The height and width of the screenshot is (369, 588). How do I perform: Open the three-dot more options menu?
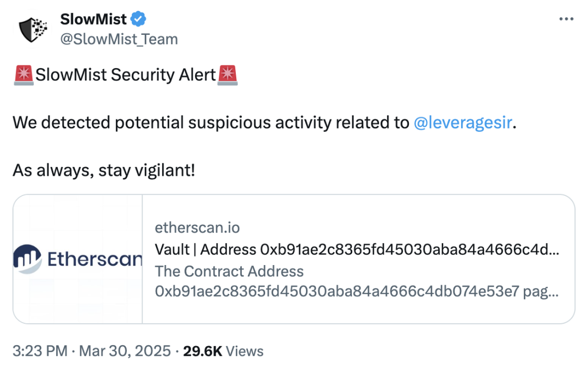[x=566, y=19]
